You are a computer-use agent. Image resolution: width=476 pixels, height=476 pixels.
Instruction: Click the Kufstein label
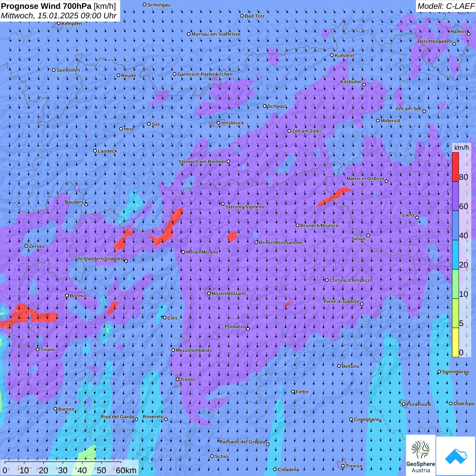pos(344,55)
